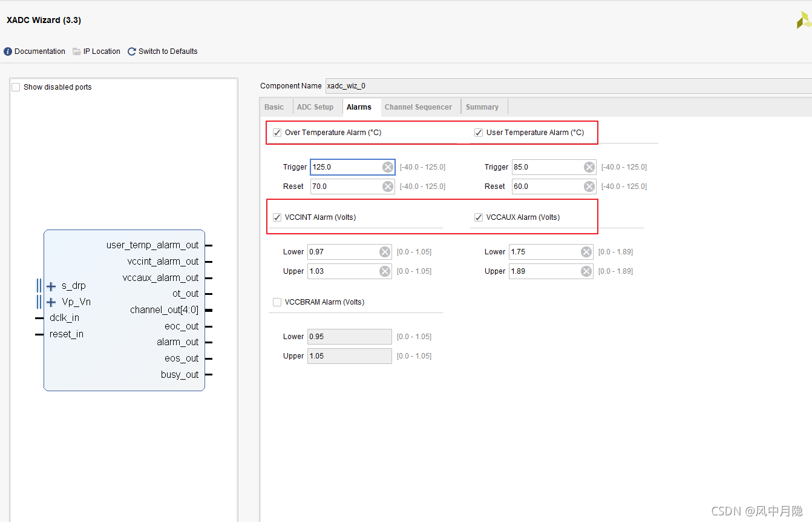Expand the Vp_Vn interface port
This screenshot has width=812, height=522.
[51, 302]
